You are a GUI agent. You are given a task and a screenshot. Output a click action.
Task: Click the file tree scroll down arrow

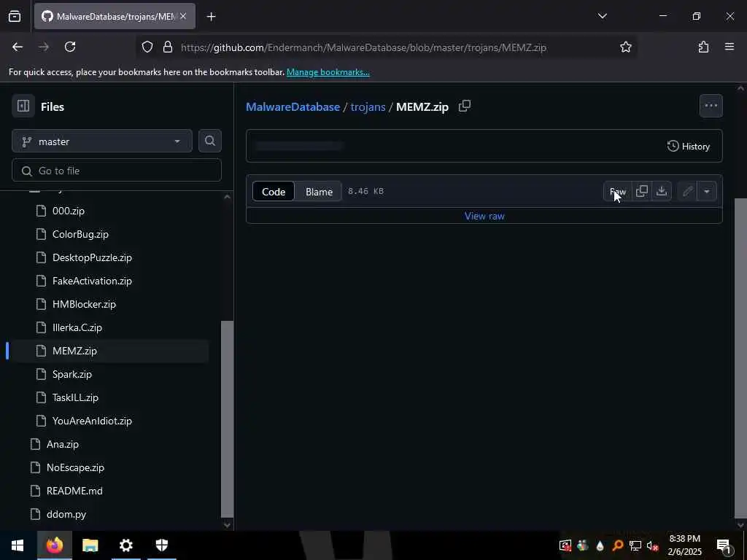[x=228, y=525]
